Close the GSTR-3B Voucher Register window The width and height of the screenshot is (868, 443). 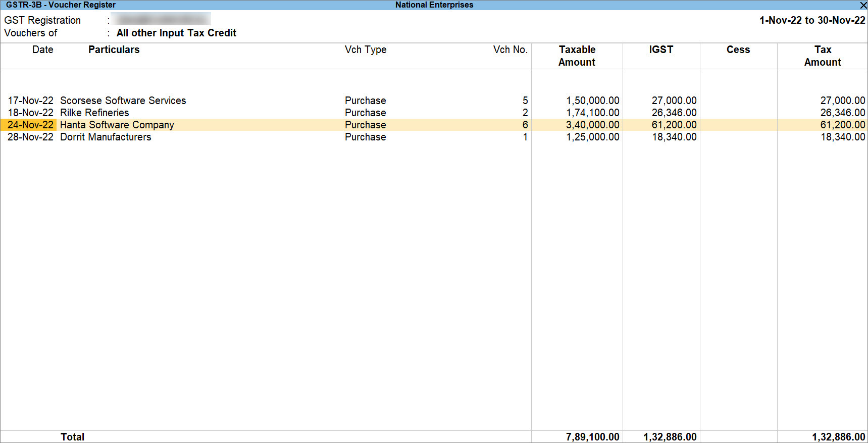tap(863, 5)
